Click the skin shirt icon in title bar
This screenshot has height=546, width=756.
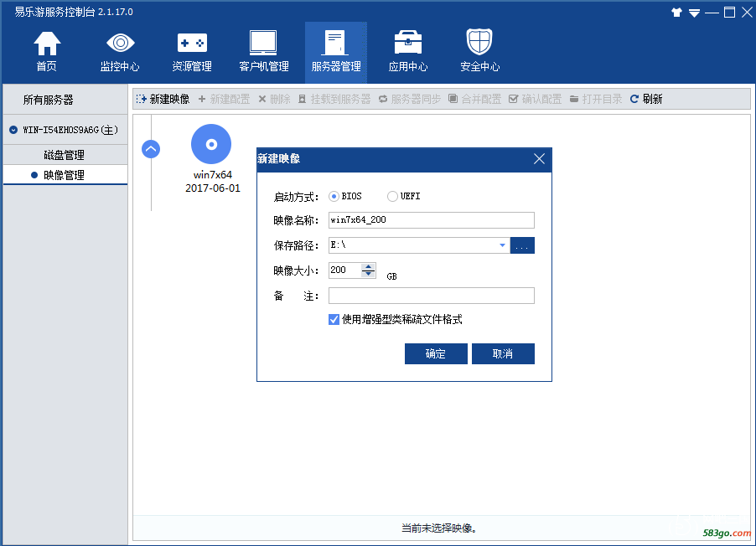(677, 13)
